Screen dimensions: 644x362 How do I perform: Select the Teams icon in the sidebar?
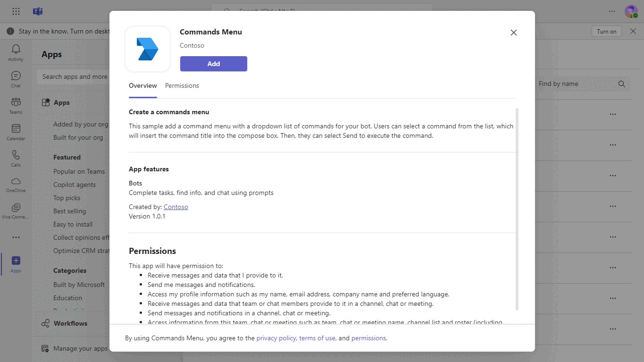(x=16, y=105)
